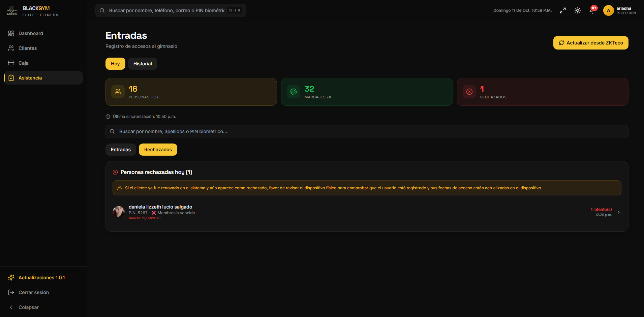
Task: Show the Entradas list filter
Action: [x=121, y=150]
